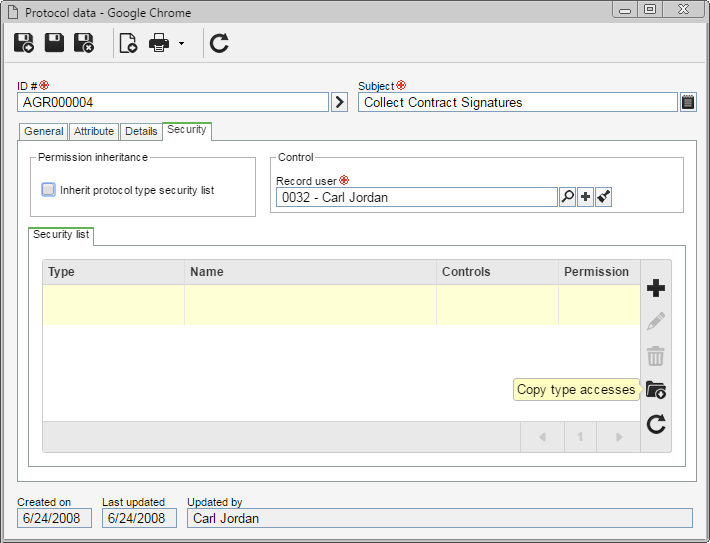Switch to the General tab

(44, 131)
